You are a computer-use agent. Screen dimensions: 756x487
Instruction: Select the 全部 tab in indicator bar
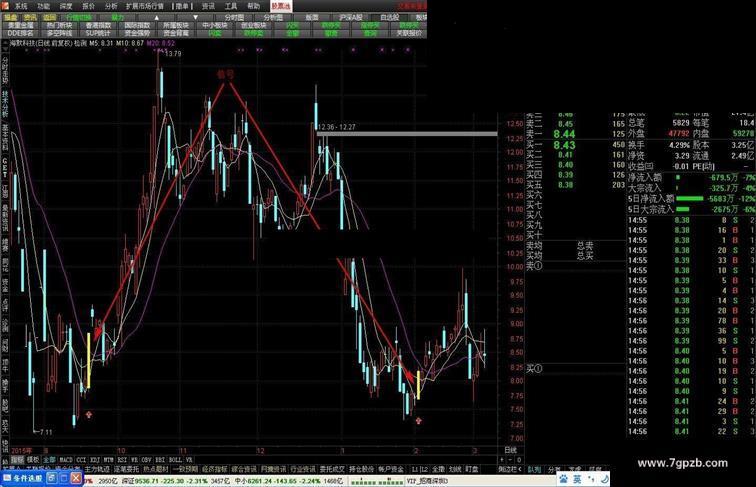click(x=49, y=460)
